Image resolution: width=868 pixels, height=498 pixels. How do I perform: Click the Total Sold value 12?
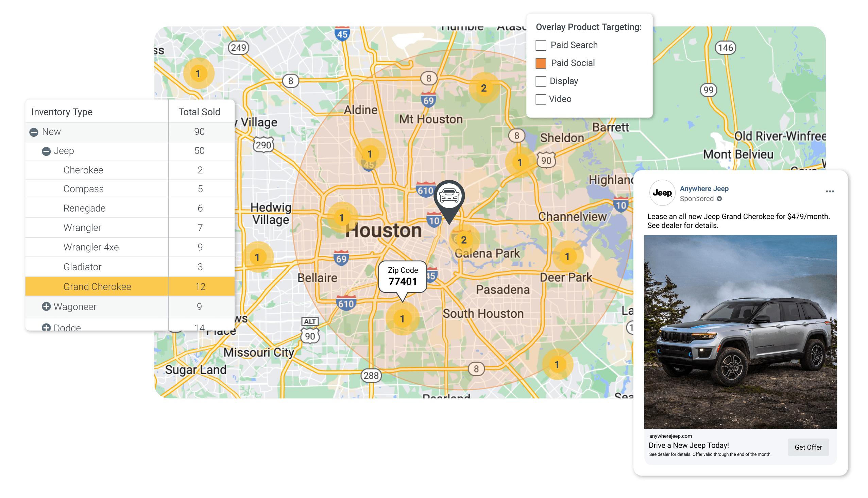click(200, 287)
